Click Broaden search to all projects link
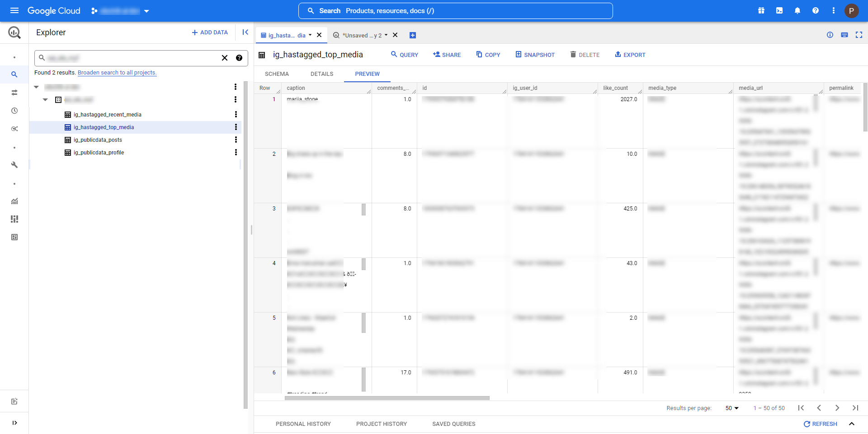 point(117,72)
